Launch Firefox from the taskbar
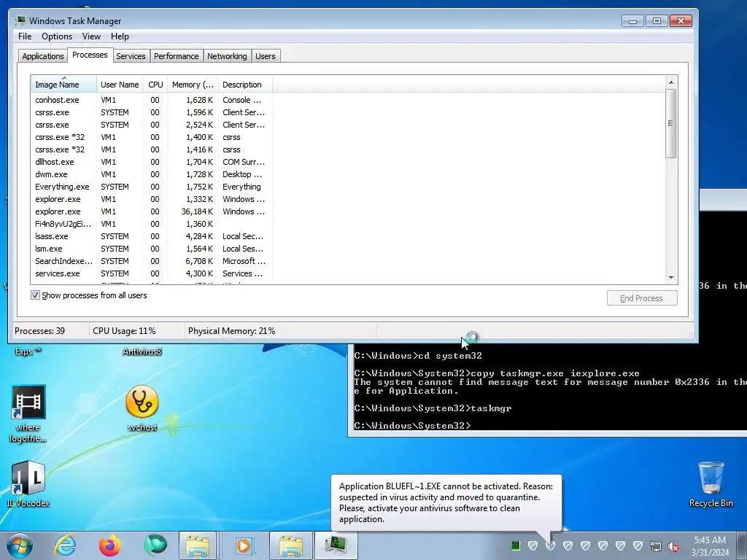This screenshot has height=560, width=747. pos(110,545)
